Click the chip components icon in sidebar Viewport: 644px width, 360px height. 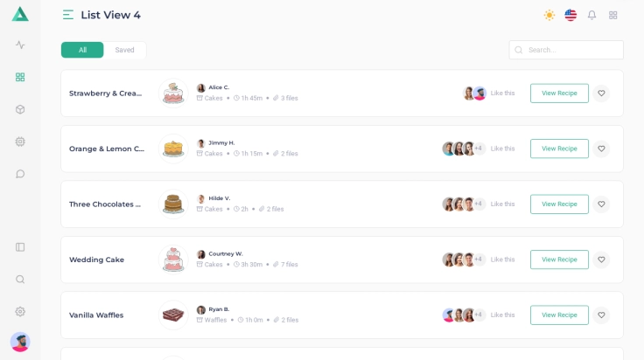point(20,142)
